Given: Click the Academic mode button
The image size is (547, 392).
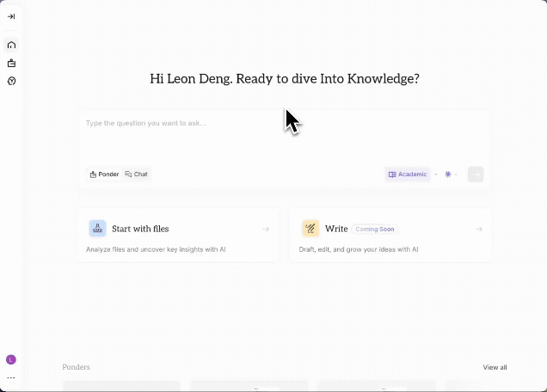Looking at the screenshot, I should 408,175.
